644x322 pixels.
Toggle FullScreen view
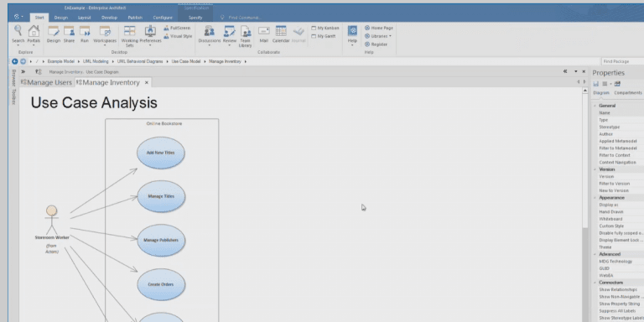click(x=177, y=28)
